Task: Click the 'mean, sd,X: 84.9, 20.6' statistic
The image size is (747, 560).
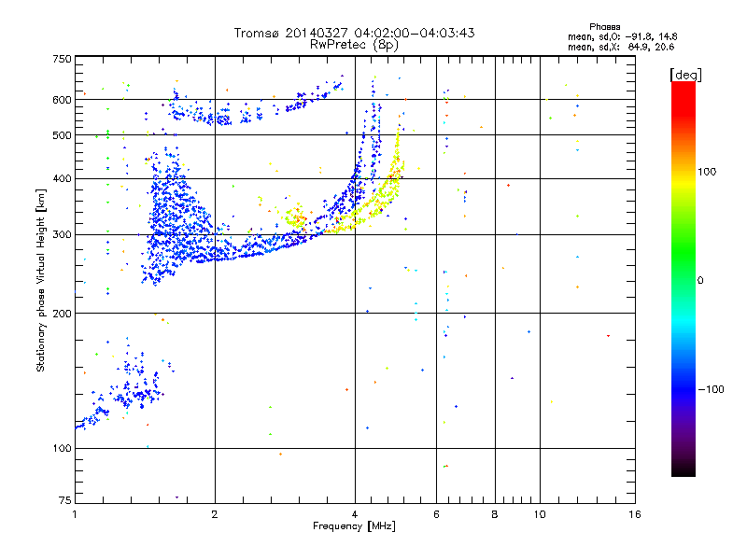Action: click(621, 47)
